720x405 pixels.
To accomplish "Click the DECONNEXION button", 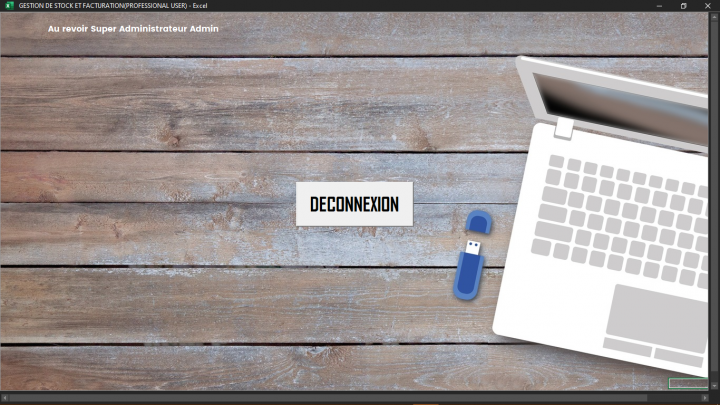I will (x=354, y=204).
